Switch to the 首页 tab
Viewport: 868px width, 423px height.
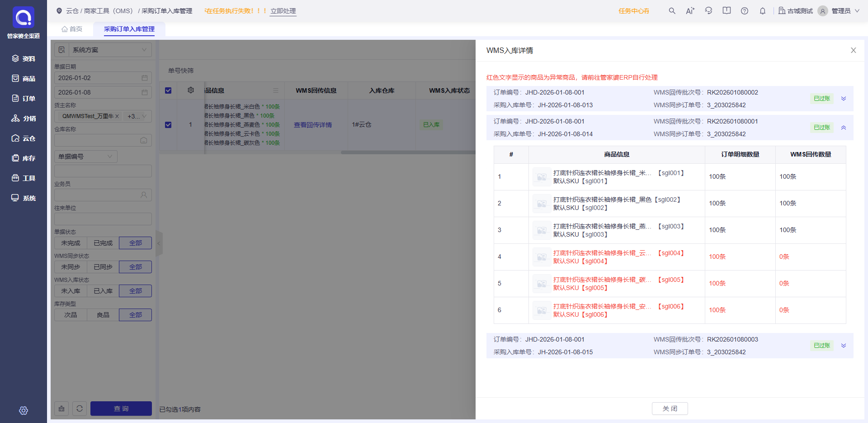pos(72,29)
